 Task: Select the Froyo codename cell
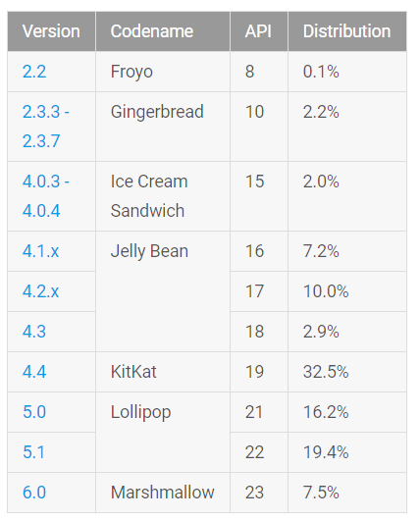tap(163, 72)
